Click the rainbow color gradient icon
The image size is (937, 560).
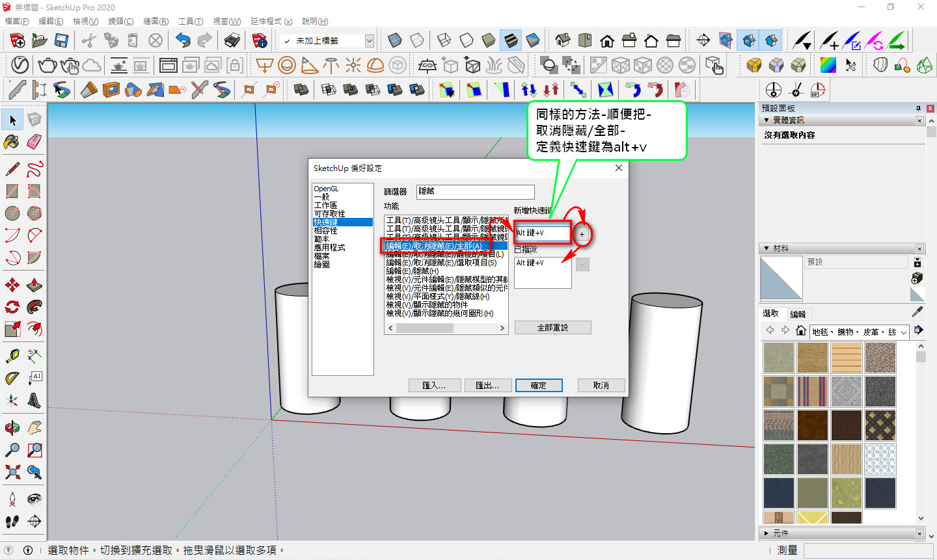pos(828,65)
